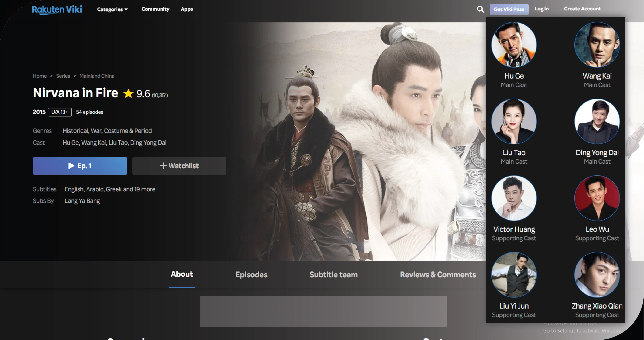Add show with the Watchlist button
Image resolution: width=644 pixels, height=340 pixels.
pos(179,166)
